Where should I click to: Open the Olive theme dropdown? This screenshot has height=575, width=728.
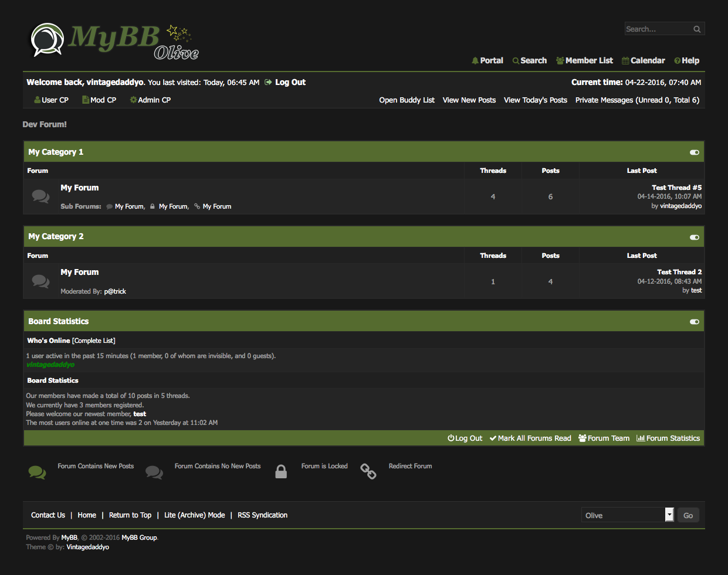click(x=669, y=515)
